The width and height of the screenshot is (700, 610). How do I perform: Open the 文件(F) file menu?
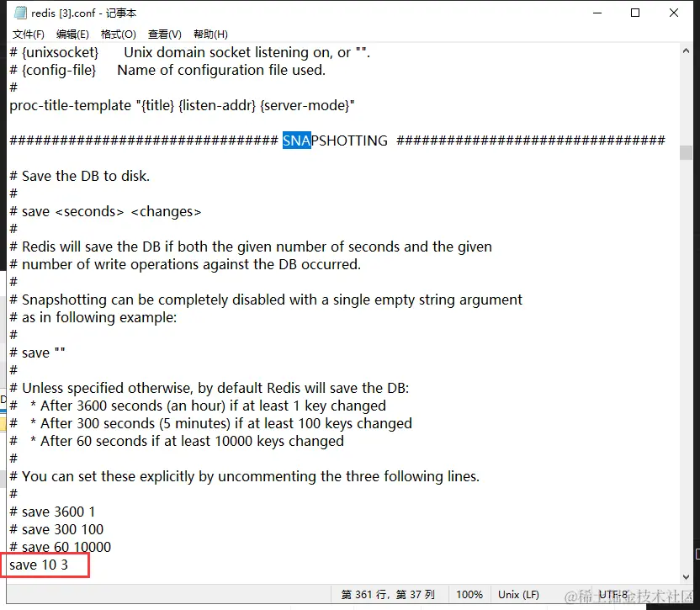tap(28, 34)
